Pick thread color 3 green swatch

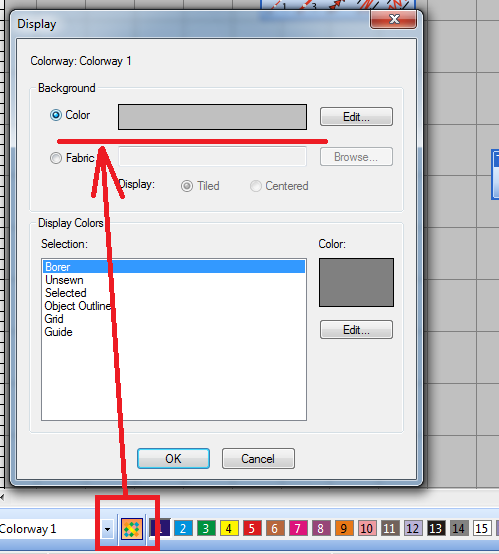click(x=206, y=529)
